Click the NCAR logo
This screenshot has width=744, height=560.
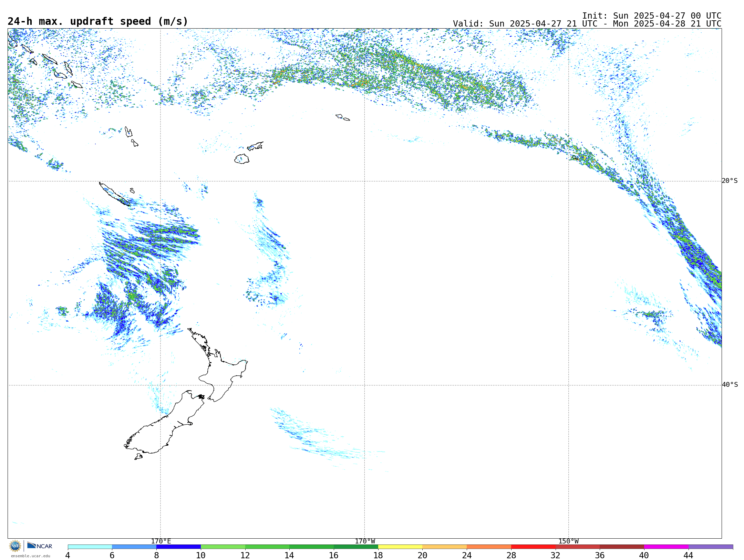40,546
